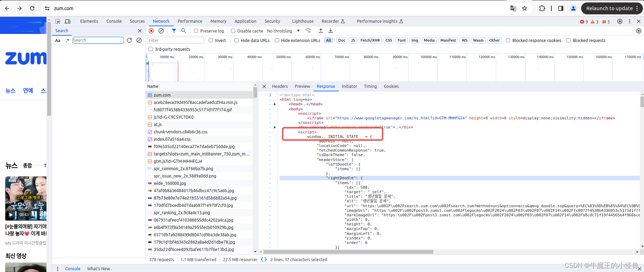This screenshot has height=272, width=644.
Task: Refresh the search results in Search pane
Action: (x=129, y=40)
